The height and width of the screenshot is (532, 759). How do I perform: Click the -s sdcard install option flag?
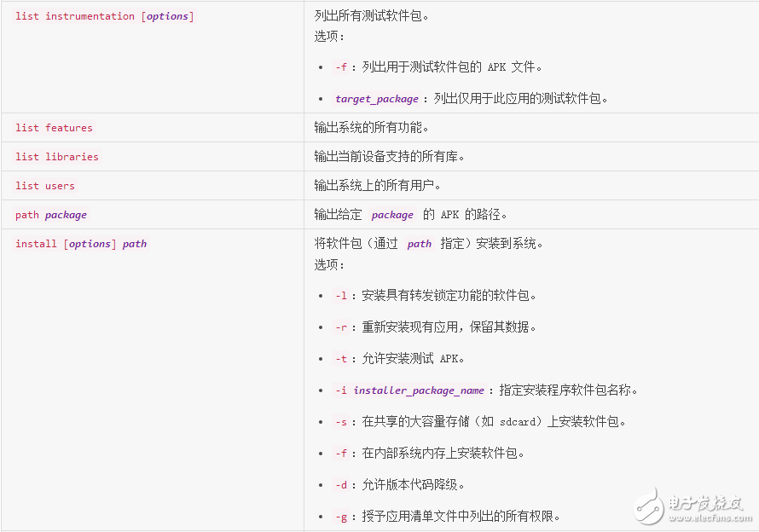tap(341, 422)
